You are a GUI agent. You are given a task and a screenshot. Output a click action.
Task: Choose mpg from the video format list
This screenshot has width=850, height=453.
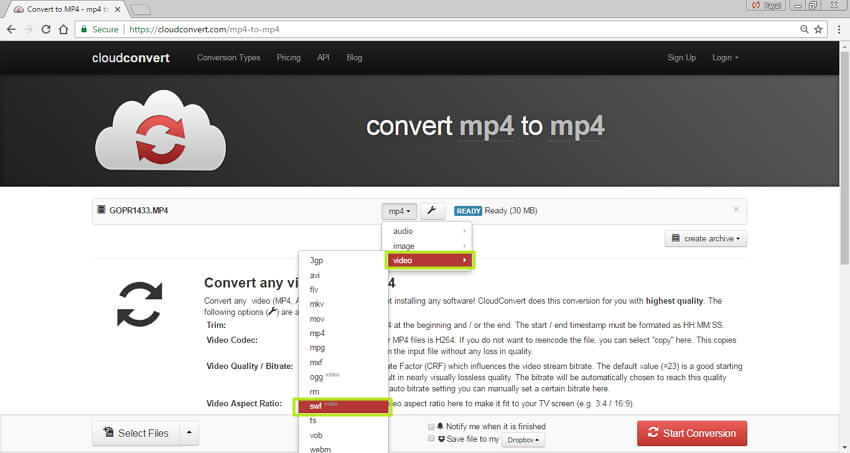point(343,348)
